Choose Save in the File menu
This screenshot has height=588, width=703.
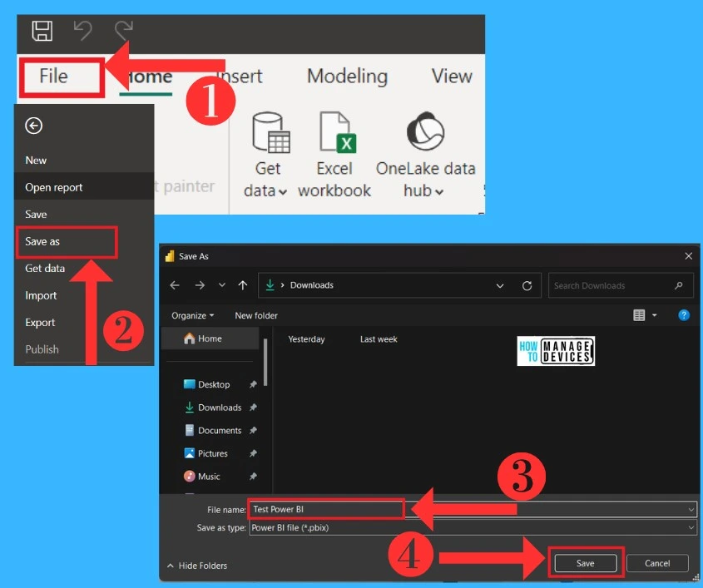pyautogui.click(x=36, y=215)
